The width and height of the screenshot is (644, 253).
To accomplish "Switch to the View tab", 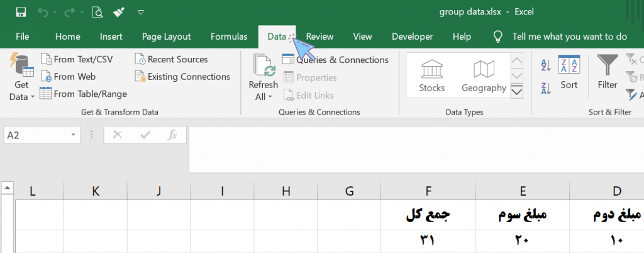I will tap(362, 37).
